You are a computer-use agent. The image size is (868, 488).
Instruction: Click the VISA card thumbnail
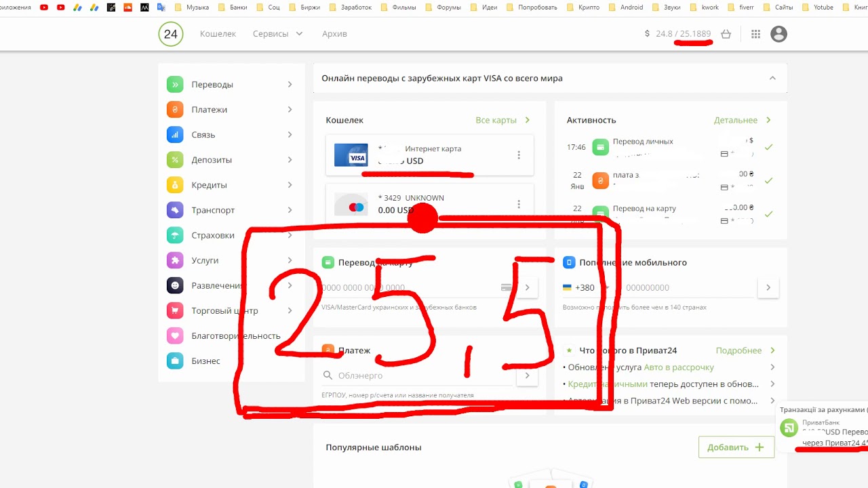coord(351,155)
